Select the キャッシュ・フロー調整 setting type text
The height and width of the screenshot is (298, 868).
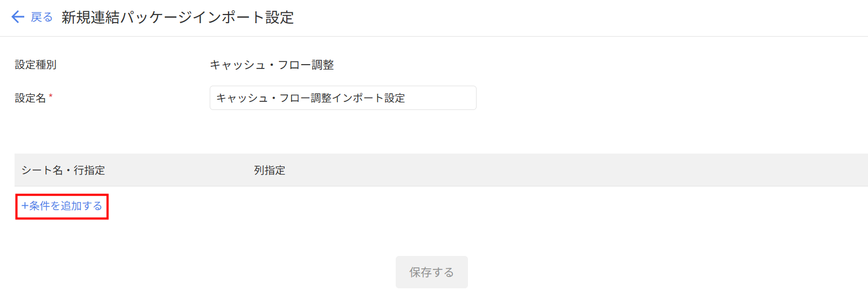(x=272, y=65)
